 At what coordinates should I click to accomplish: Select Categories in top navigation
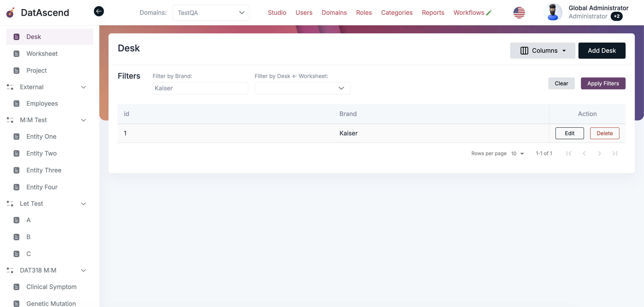(x=397, y=12)
